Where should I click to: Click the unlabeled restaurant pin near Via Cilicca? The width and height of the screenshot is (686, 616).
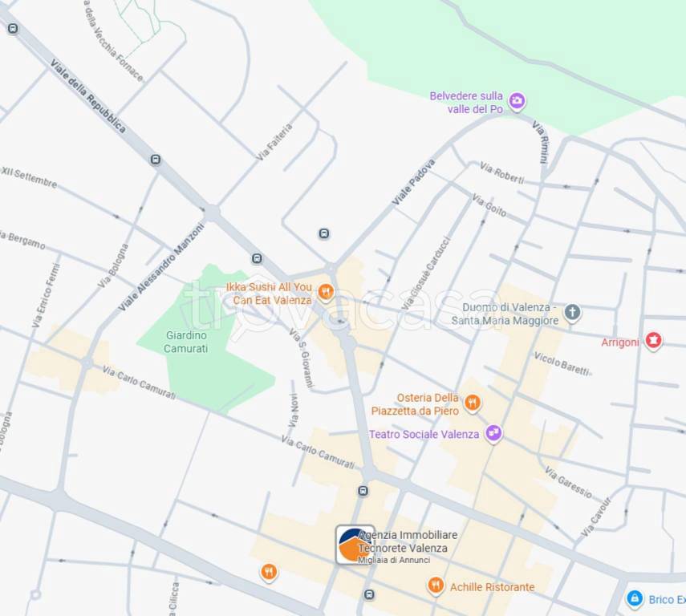269,573
